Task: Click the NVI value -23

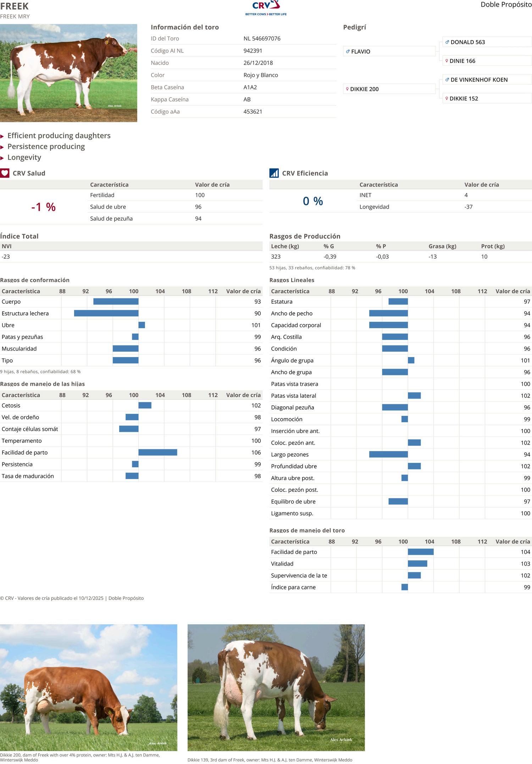Action: tap(6, 257)
